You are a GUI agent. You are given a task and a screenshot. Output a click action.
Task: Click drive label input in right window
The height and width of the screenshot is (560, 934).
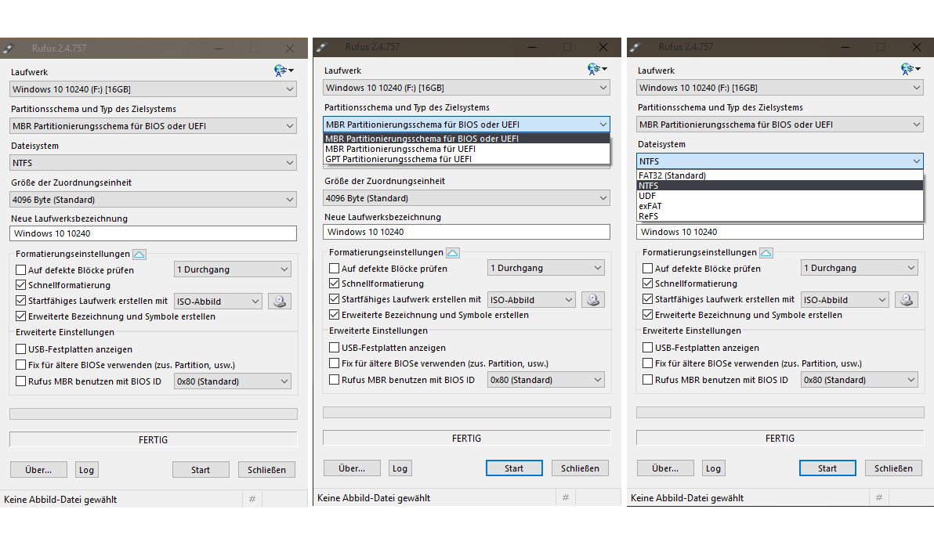tap(780, 232)
